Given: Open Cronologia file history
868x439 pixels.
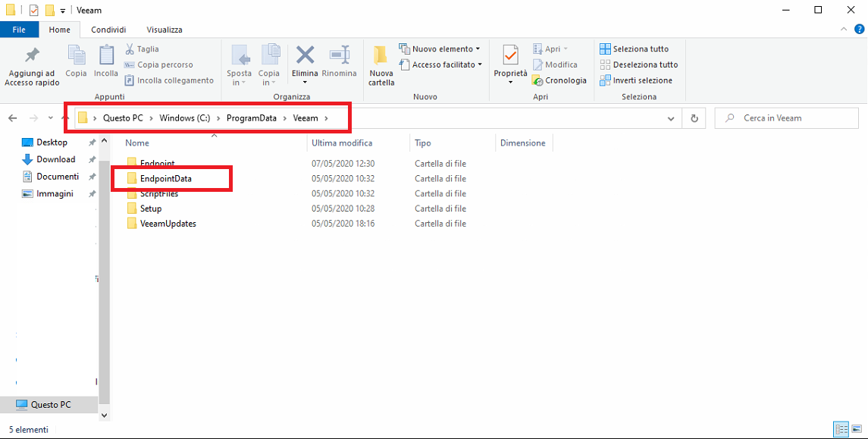Looking at the screenshot, I should coord(559,80).
